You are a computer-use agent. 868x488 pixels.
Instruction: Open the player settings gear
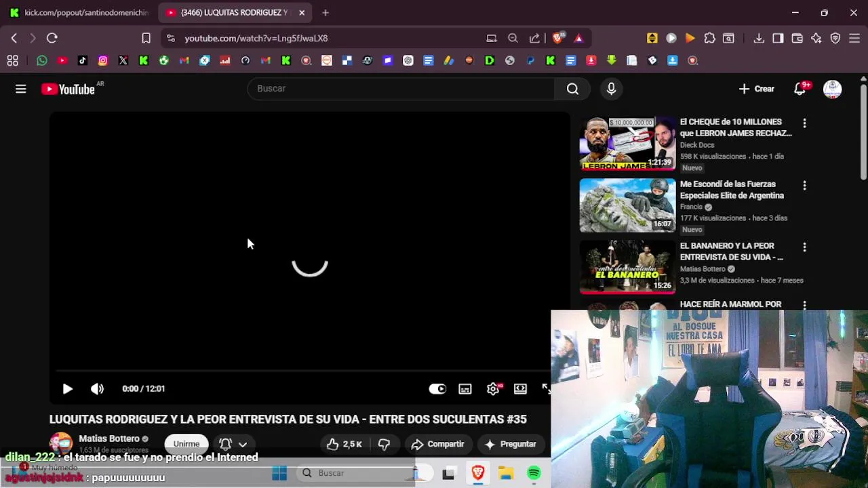(x=493, y=388)
